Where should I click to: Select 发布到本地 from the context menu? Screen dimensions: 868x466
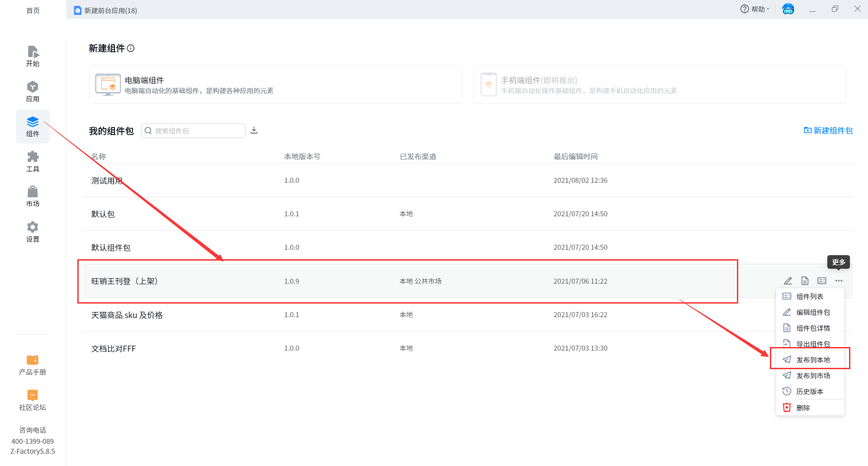coord(812,360)
